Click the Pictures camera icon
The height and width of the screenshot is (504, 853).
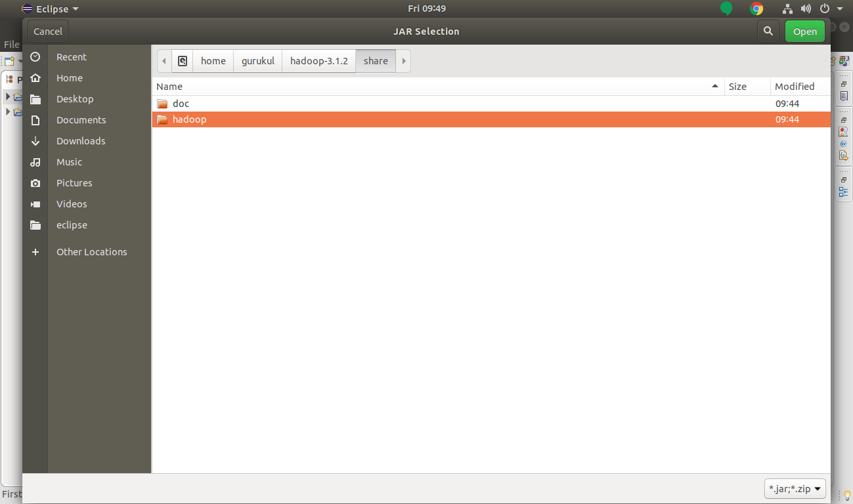tap(35, 183)
